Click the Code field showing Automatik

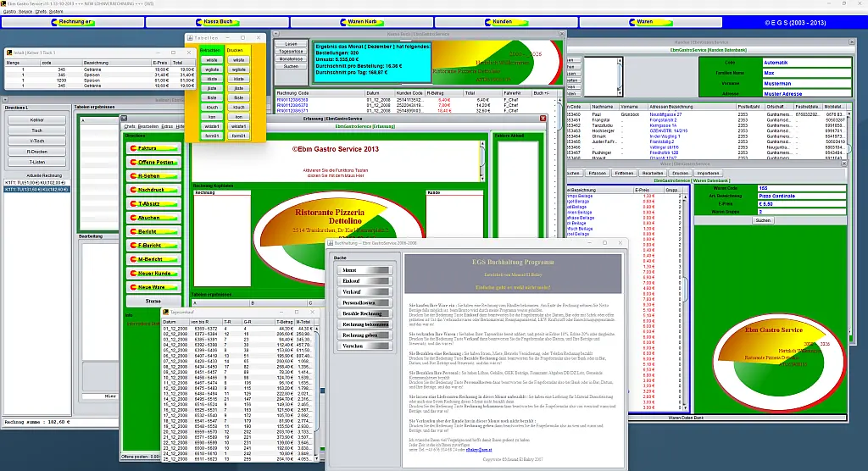pyautogui.click(x=807, y=63)
